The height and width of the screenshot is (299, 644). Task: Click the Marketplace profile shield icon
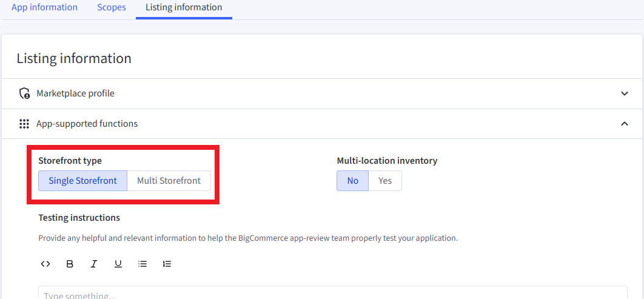tap(25, 93)
